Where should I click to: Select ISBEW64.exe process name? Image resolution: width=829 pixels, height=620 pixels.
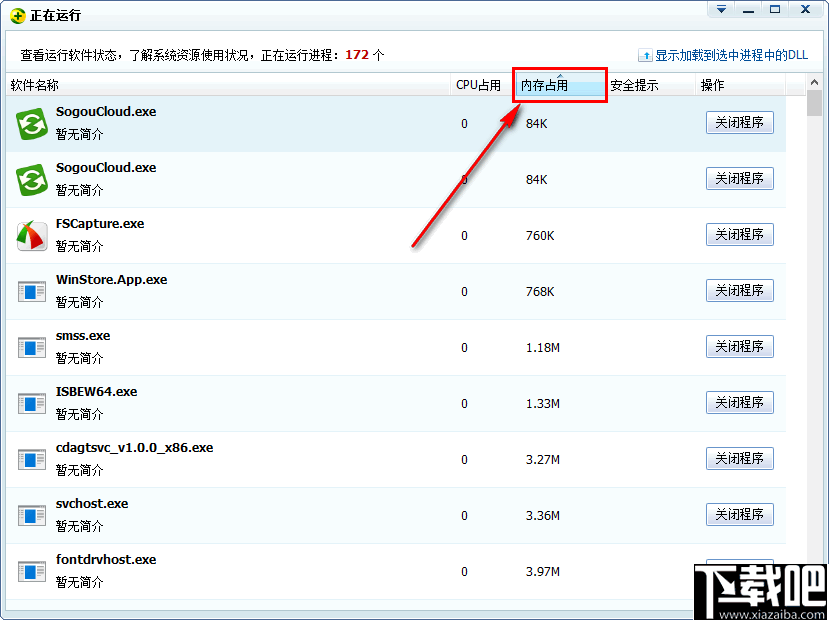tap(97, 392)
